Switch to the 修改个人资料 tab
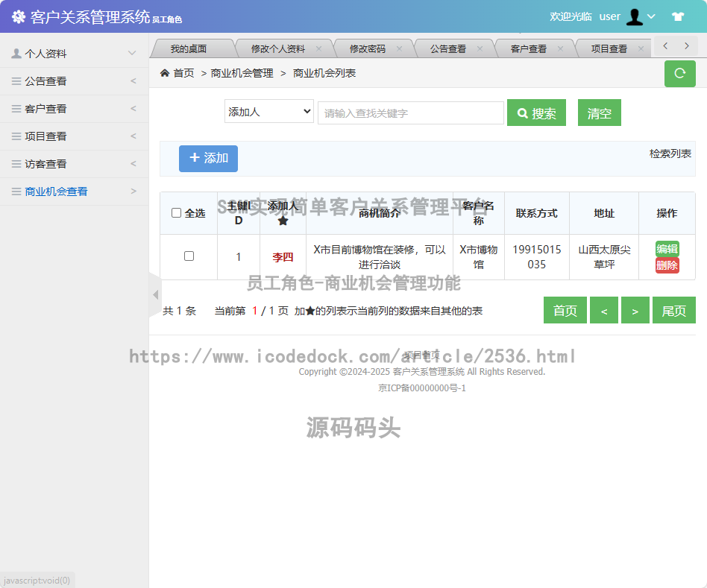 (277, 48)
